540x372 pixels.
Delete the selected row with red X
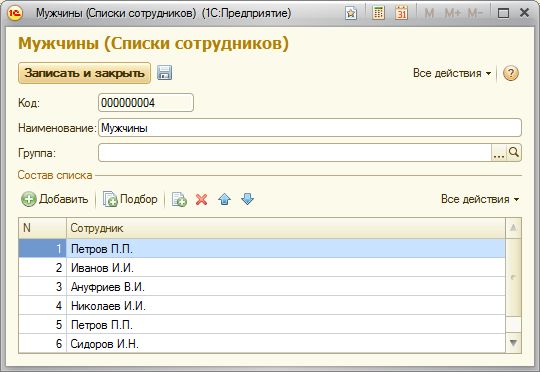[x=201, y=199]
